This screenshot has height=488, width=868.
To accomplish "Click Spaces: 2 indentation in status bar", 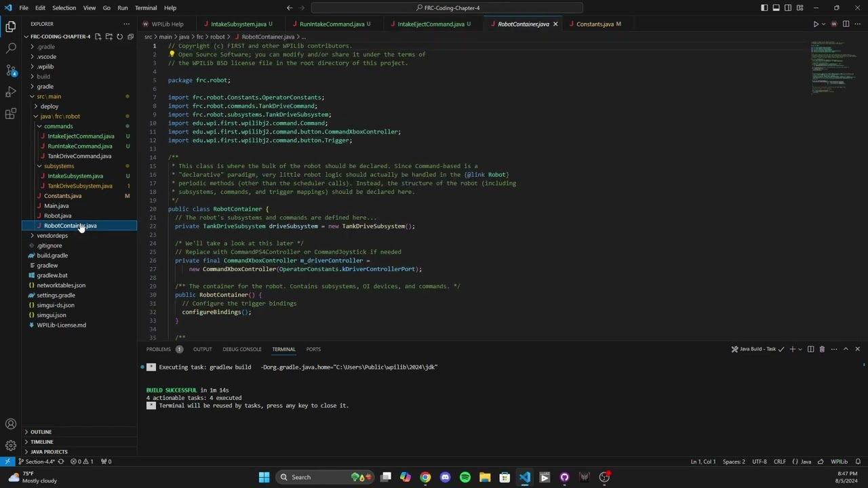I will click(x=734, y=462).
